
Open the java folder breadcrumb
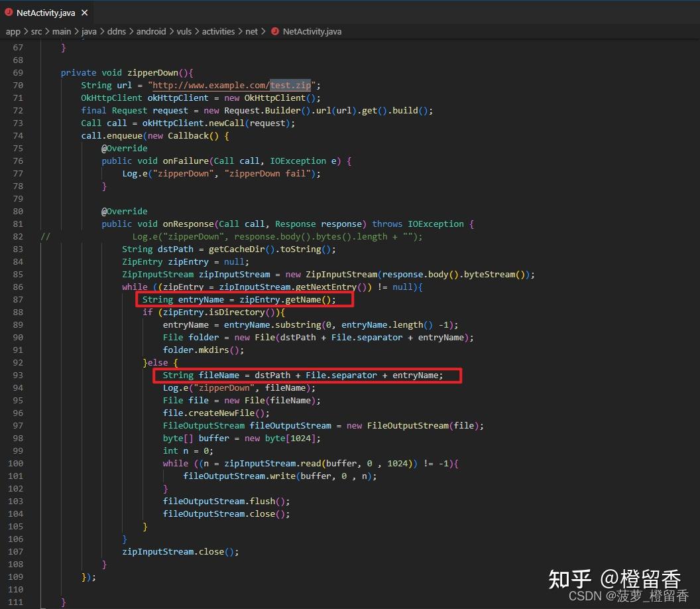click(x=88, y=31)
